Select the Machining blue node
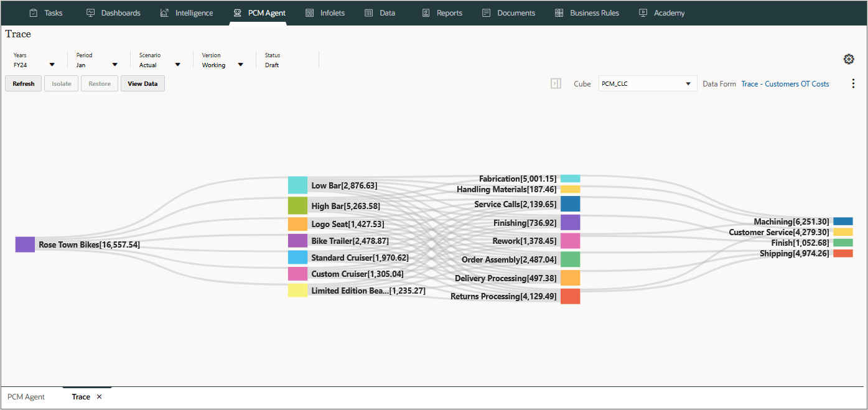868x410 pixels. pyautogui.click(x=843, y=221)
